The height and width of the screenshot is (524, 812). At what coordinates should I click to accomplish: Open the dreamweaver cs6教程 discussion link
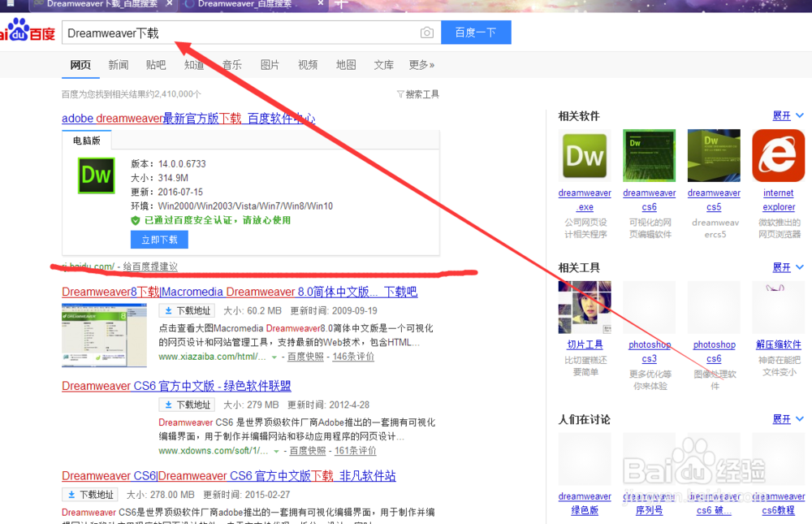pos(779,503)
